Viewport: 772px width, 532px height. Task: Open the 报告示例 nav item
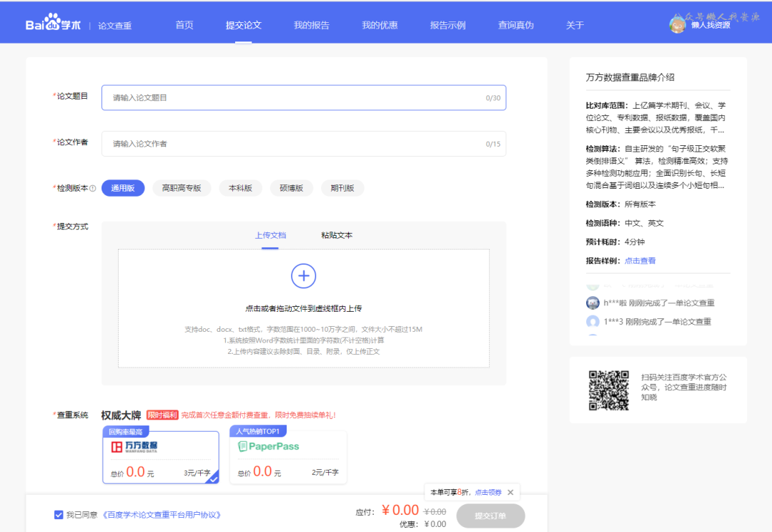click(447, 25)
